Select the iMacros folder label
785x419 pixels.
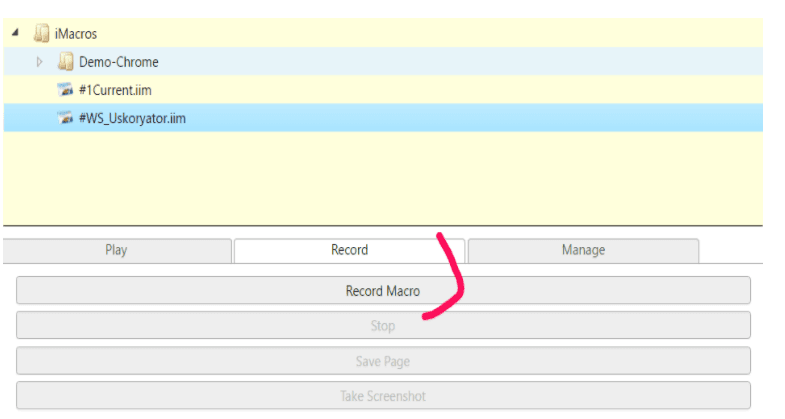76,34
